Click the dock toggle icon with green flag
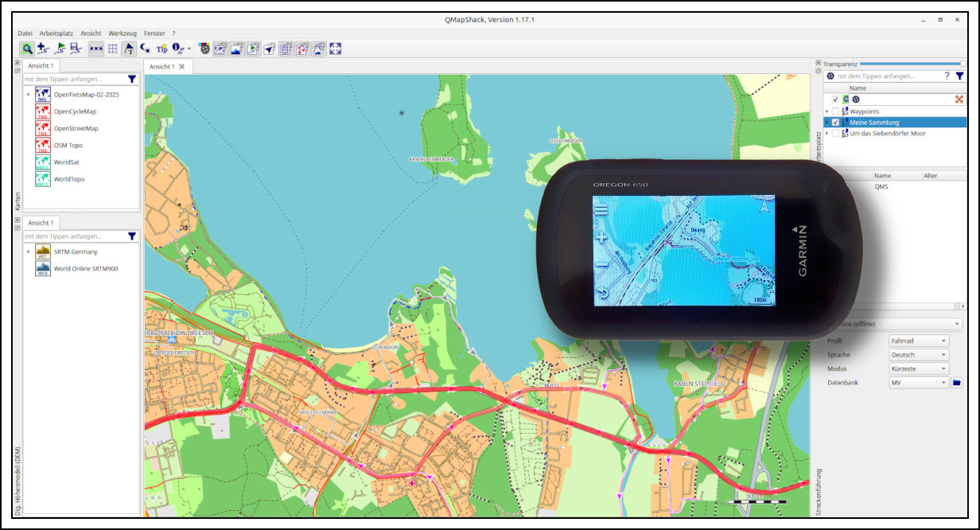The image size is (980, 530). (x=253, y=49)
